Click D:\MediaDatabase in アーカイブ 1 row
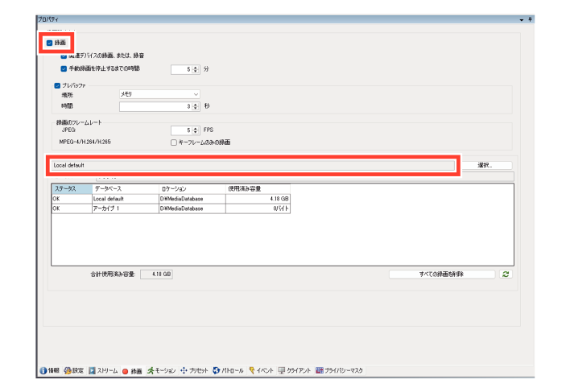 pos(192,208)
